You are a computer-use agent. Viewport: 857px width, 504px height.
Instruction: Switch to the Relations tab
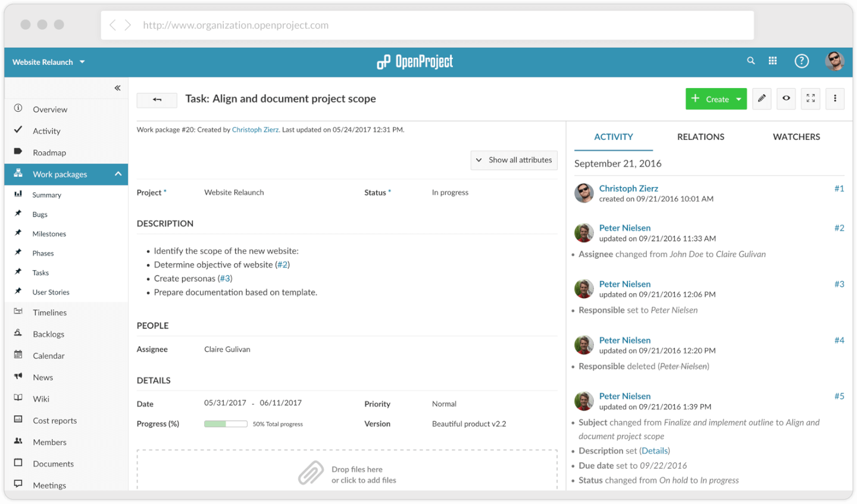point(700,137)
